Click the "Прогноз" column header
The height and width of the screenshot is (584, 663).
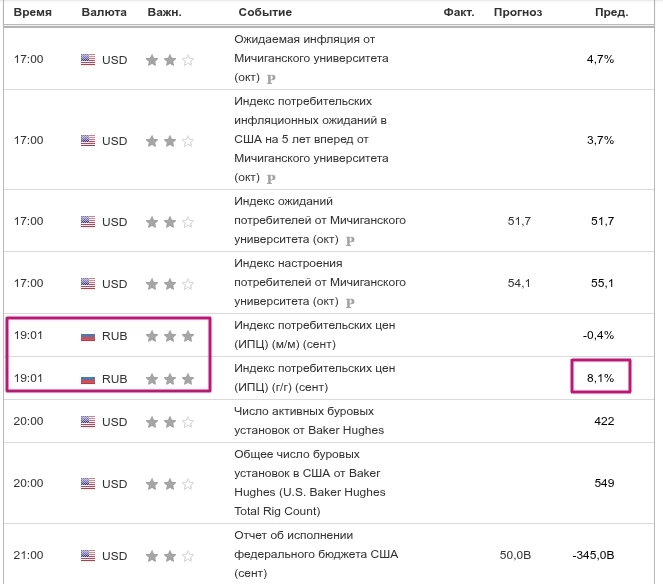pos(518,12)
